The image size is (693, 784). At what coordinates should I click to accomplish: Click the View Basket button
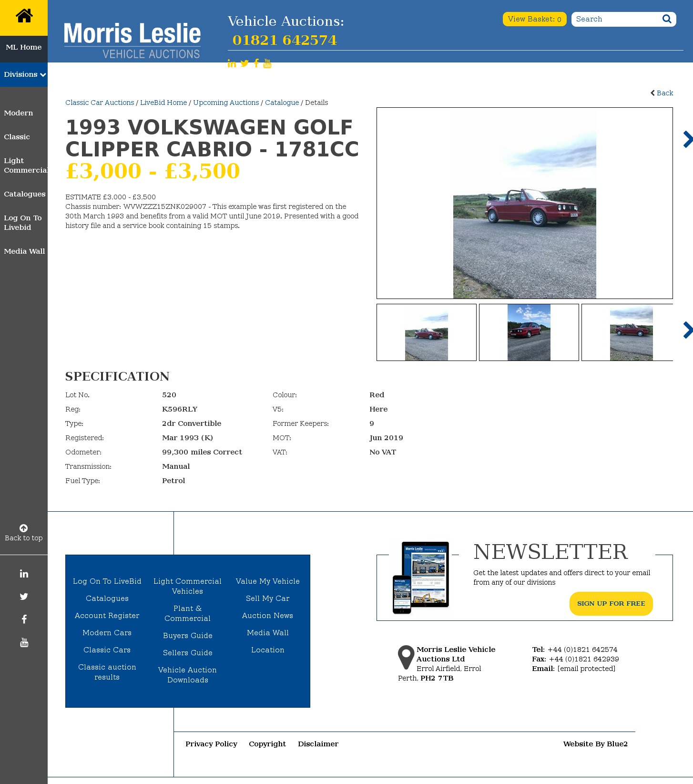coord(534,19)
